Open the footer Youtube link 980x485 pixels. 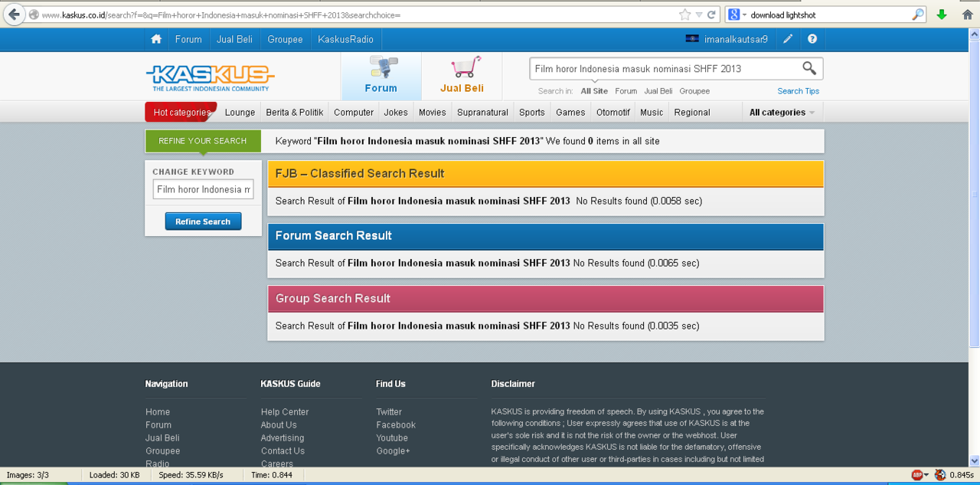click(x=392, y=438)
